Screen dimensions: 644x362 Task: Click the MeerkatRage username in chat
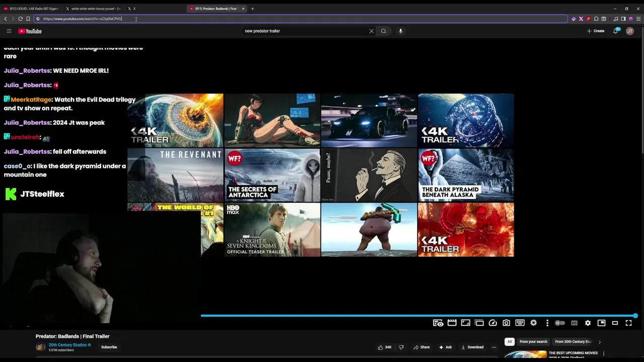31,100
